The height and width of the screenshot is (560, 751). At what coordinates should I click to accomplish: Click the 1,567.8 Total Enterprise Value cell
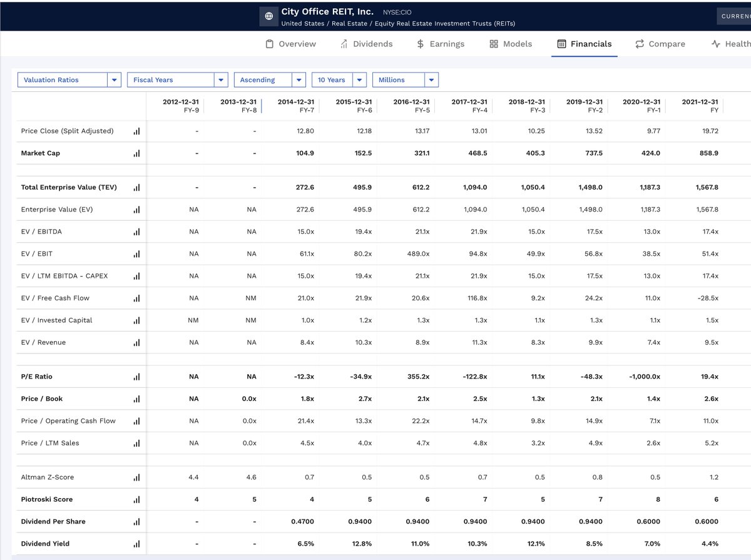pos(707,188)
